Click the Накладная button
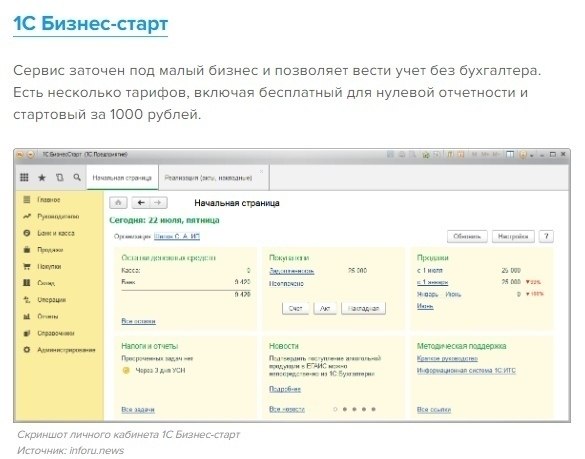Screen dimensions: 585x459 [363, 308]
